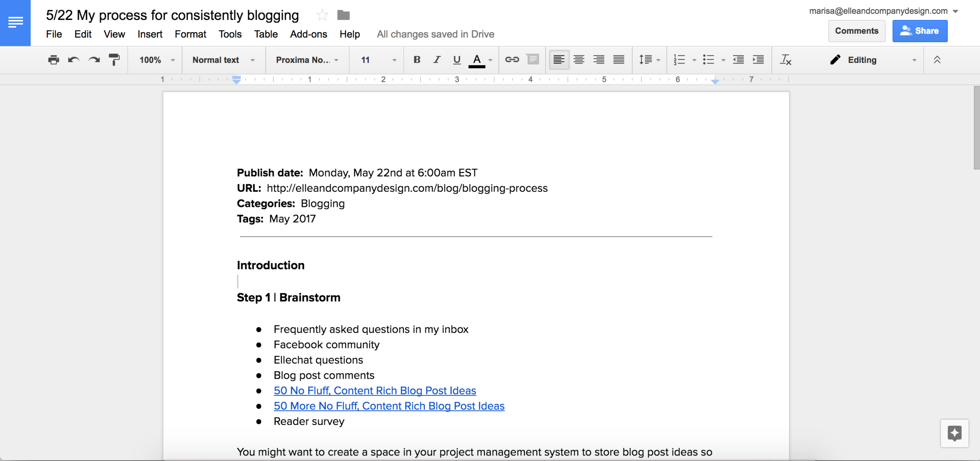Open the Format menu
This screenshot has width=980, height=461.
point(190,34)
